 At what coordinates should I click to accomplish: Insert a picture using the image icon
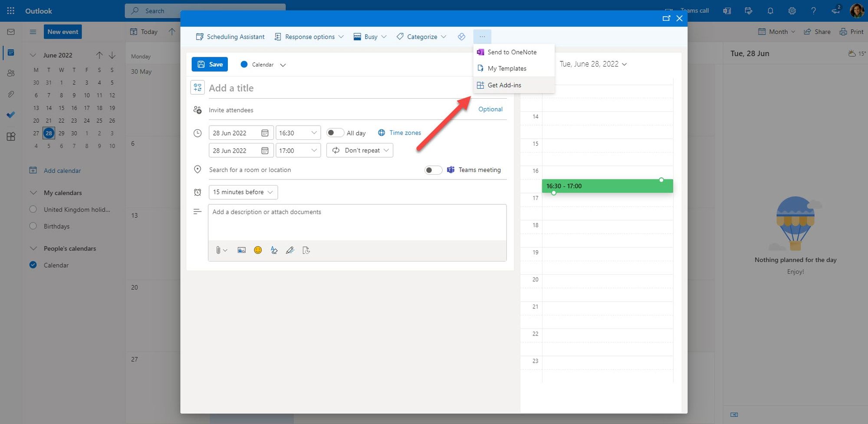point(241,250)
